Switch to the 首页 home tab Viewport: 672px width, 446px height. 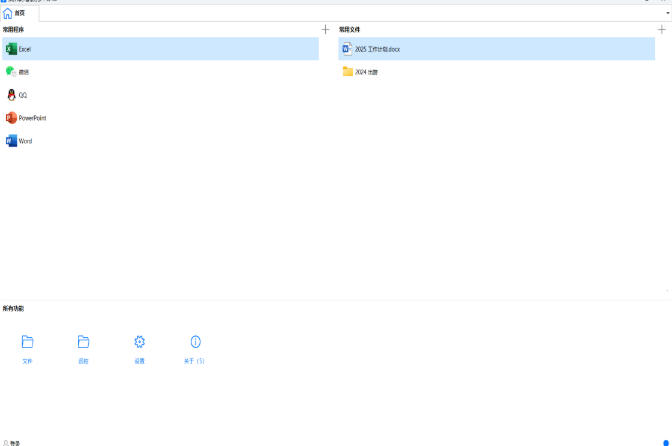pos(14,13)
